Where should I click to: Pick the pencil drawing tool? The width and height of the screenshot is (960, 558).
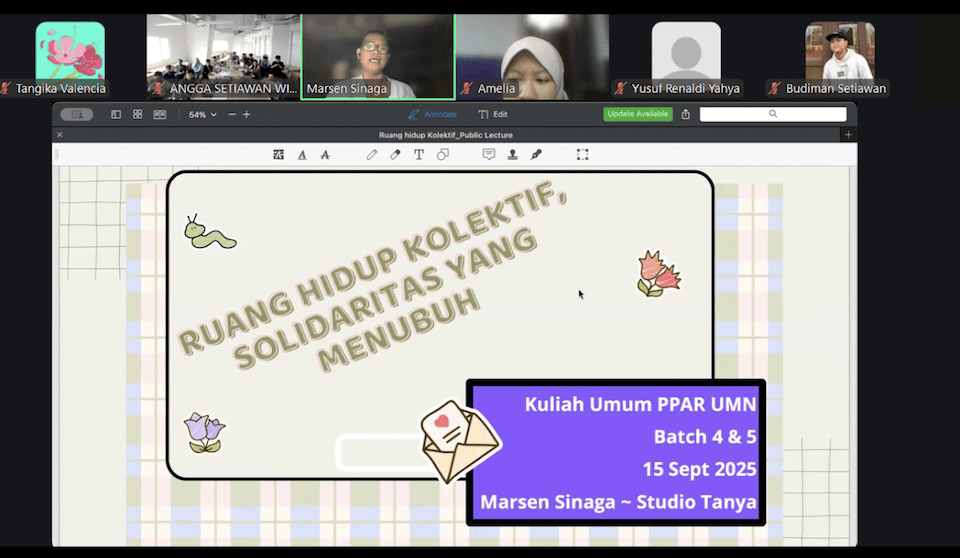tap(372, 155)
